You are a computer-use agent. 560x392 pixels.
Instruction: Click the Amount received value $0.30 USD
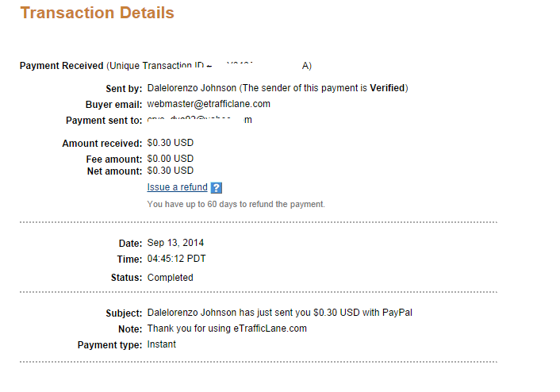coord(171,143)
